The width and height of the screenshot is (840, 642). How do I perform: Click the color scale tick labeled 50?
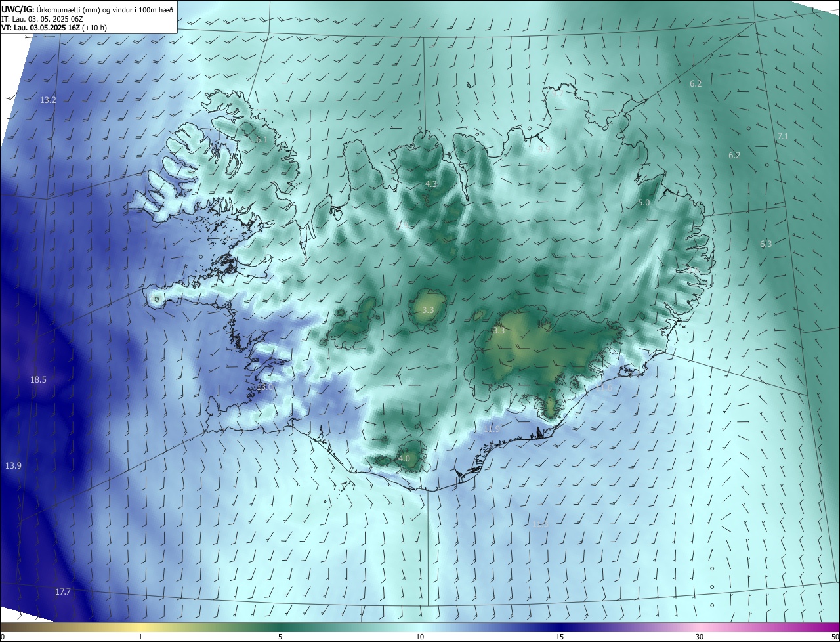click(x=835, y=637)
